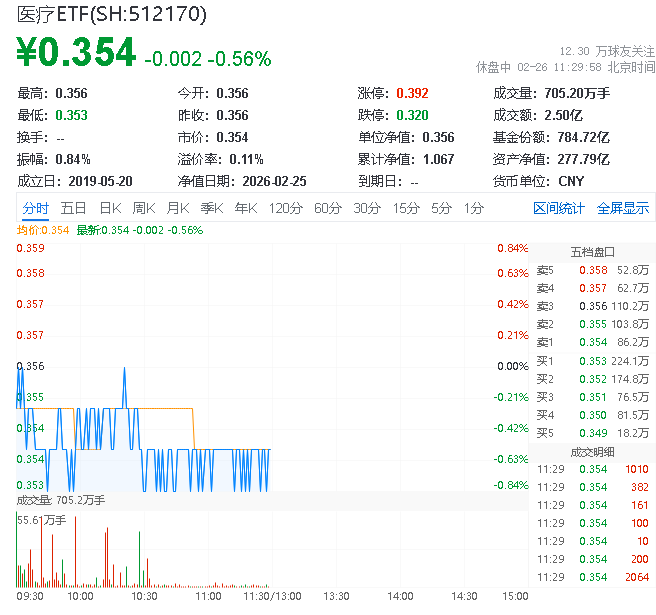Switch to the 周K weekly chart
Image resolution: width=656 pixels, height=615 pixels.
(143, 208)
